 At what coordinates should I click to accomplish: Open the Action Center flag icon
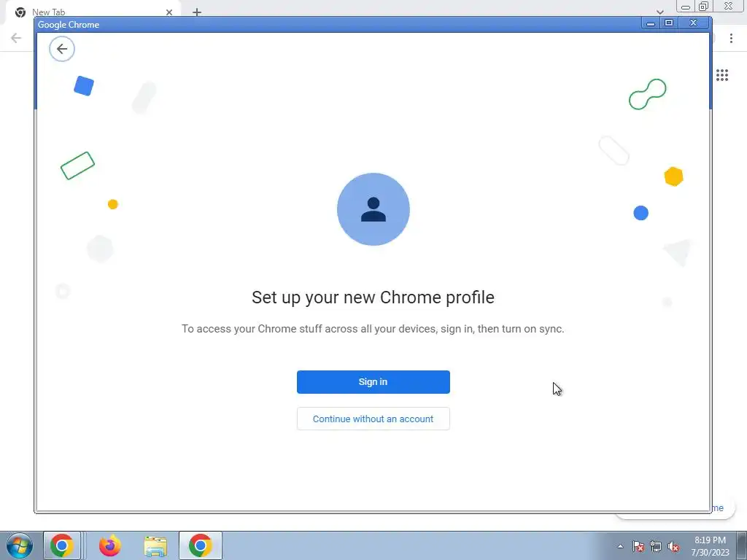coord(638,546)
